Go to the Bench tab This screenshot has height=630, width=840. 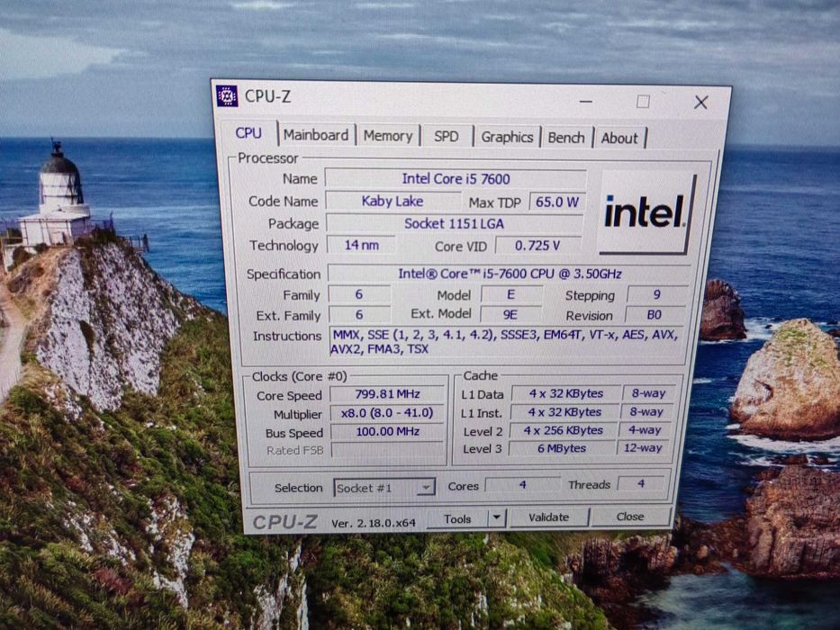pos(566,138)
